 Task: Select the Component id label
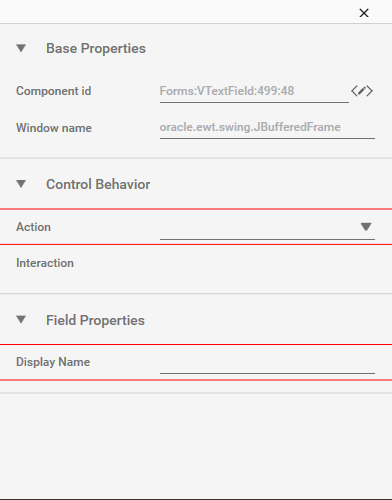point(54,91)
